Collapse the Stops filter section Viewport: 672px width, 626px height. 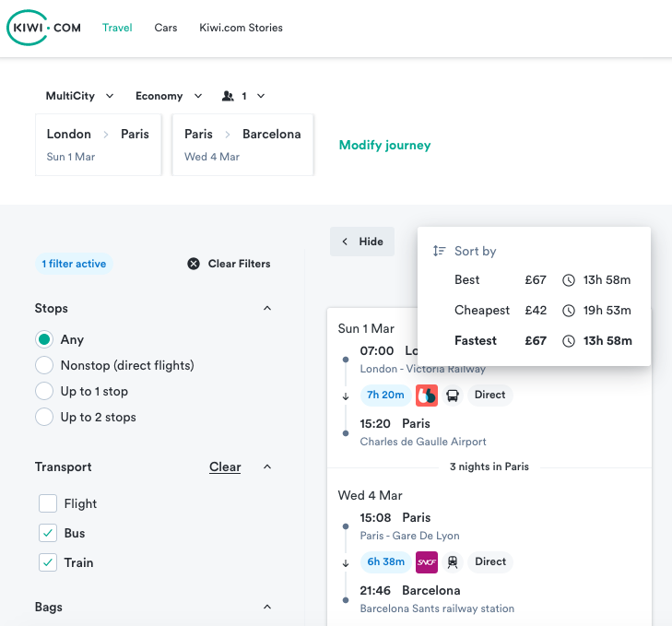pos(267,308)
